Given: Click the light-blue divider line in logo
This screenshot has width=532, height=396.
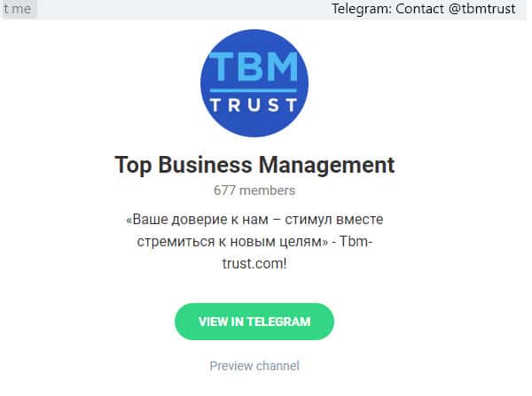Looking at the screenshot, I should click(253, 90).
